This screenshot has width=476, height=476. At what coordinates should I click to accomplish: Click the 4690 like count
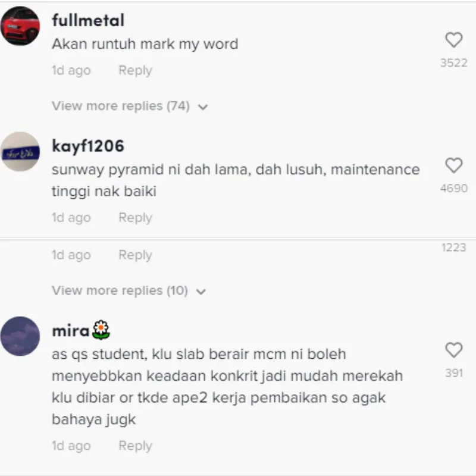click(x=454, y=189)
